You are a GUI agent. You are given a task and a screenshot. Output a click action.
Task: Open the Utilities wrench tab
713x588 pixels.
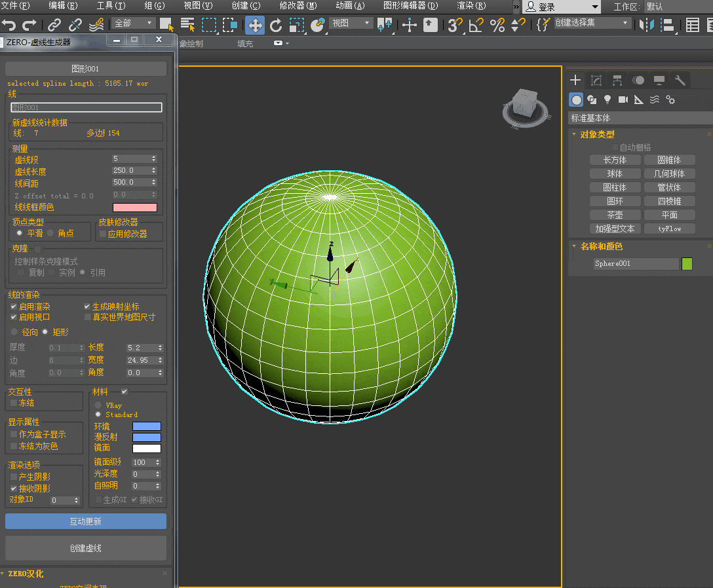[680, 81]
